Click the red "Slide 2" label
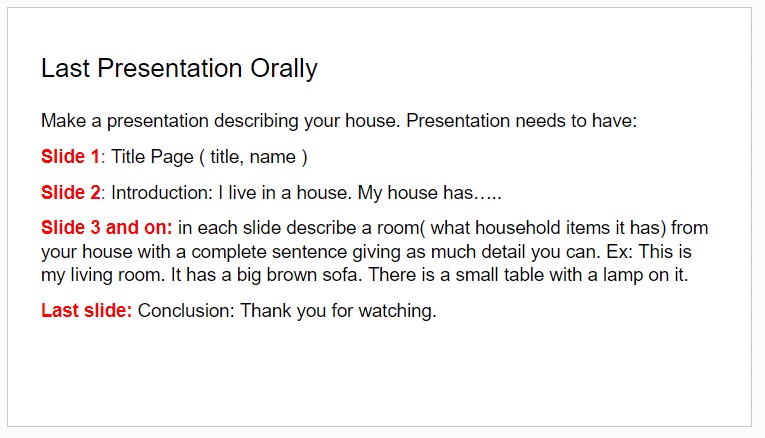This screenshot has width=765, height=438. pos(70,192)
